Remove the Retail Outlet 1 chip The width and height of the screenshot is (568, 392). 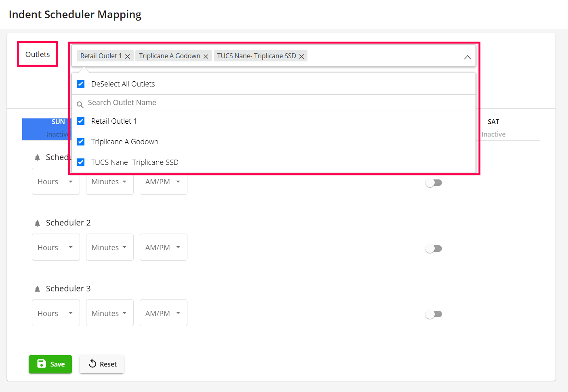pos(127,57)
